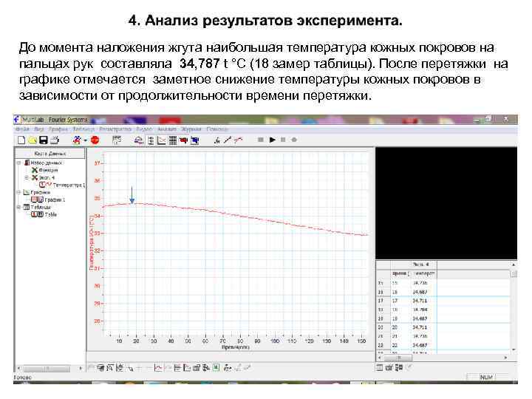Click the green export icon in the graph toolbar

pyautogui.click(x=216, y=367)
